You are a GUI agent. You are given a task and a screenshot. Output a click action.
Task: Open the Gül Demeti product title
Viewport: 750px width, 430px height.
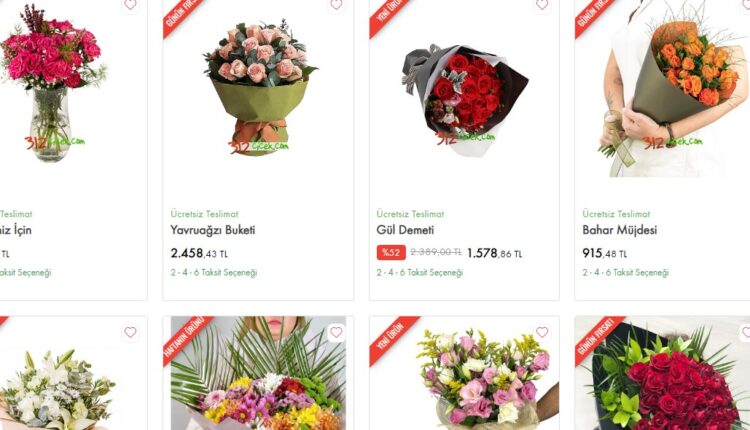point(405,230)
